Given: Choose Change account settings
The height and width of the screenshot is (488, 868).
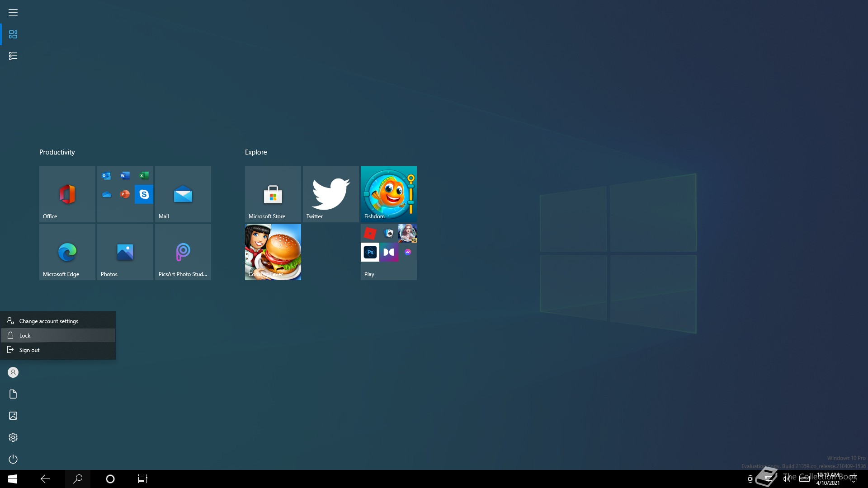Looking at the screenshot, I should click(x=58, y=321).
